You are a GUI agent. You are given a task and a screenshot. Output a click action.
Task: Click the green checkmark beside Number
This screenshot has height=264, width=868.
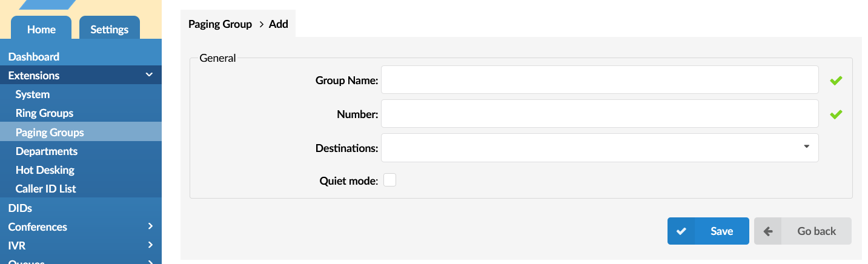pyautogui.click(x=836, y=114)
